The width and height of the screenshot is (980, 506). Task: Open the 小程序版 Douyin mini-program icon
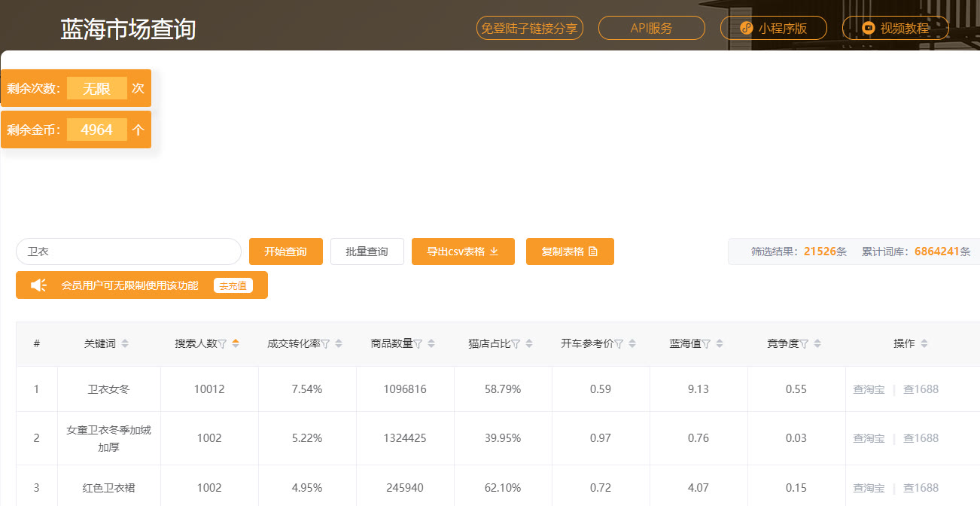tap(746, 28)
